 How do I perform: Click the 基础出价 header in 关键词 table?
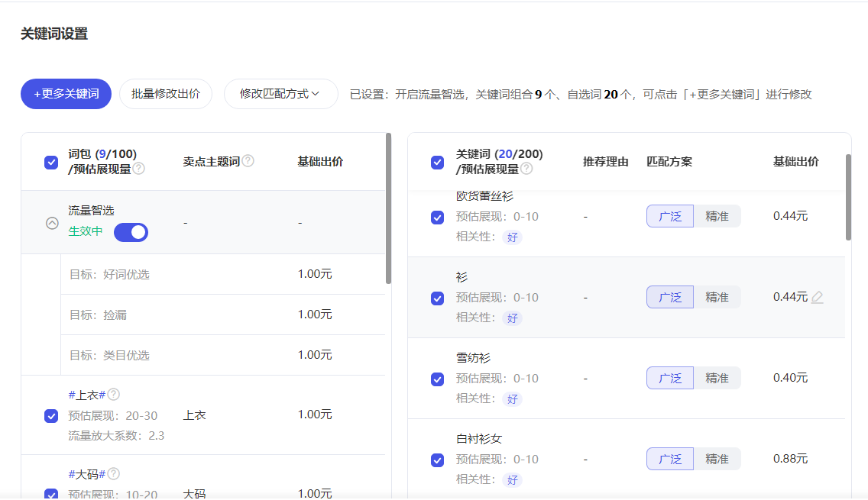pyautogui.click(x=795, y=162)
